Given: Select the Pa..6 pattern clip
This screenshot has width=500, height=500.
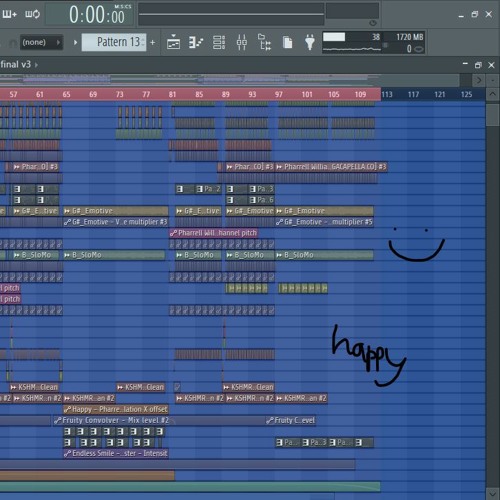Looking at the screenshot, I should (x=262, y=200).
